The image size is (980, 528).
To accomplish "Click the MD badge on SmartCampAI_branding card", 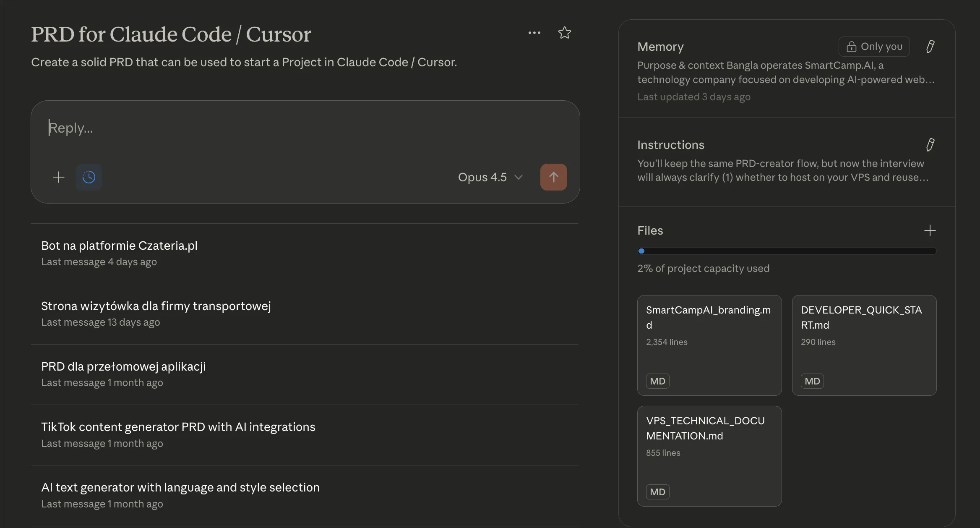I will coord(657,381).
